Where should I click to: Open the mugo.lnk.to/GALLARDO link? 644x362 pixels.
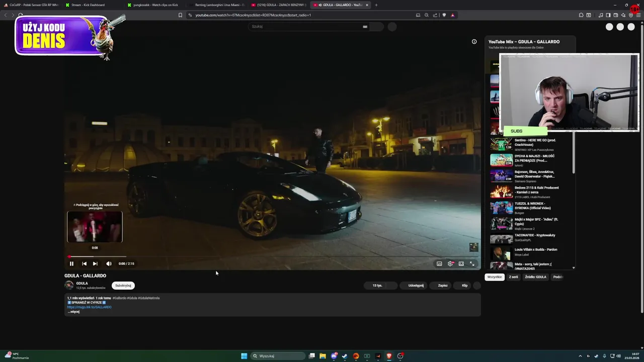[x=89, y=307]
